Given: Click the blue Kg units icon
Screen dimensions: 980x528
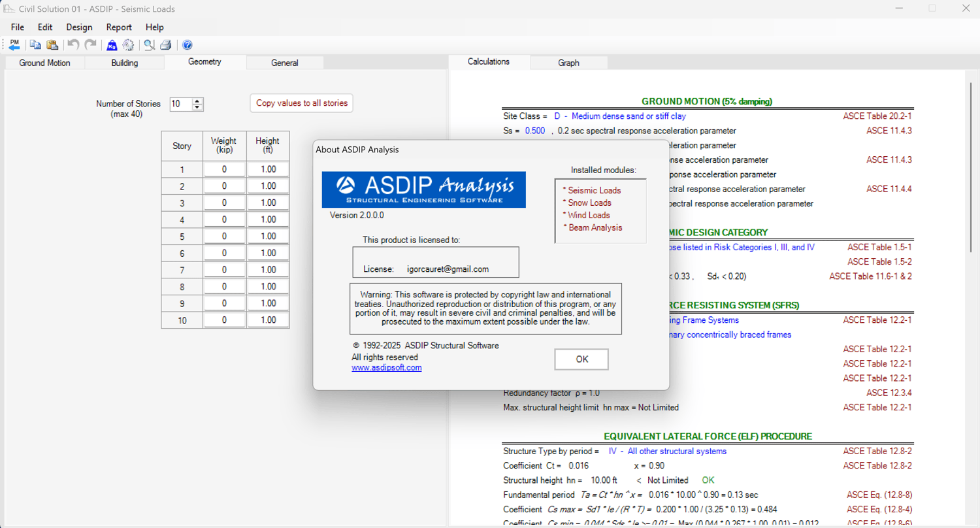Looking at the screenshot, I should [112, 45].
